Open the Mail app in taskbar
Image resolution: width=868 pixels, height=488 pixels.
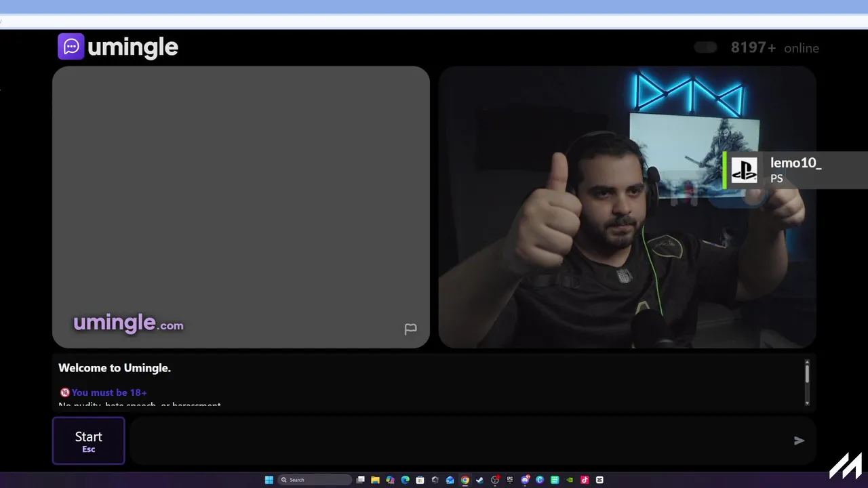[x=450, y=480]
